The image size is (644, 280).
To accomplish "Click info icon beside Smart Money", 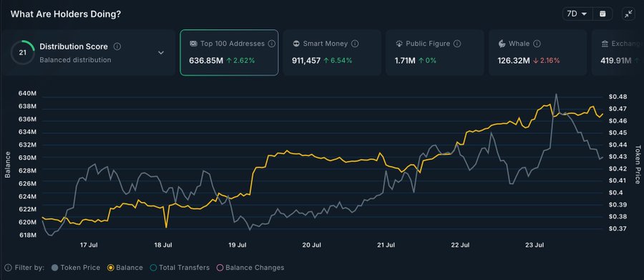I will (x=355, y=44).
